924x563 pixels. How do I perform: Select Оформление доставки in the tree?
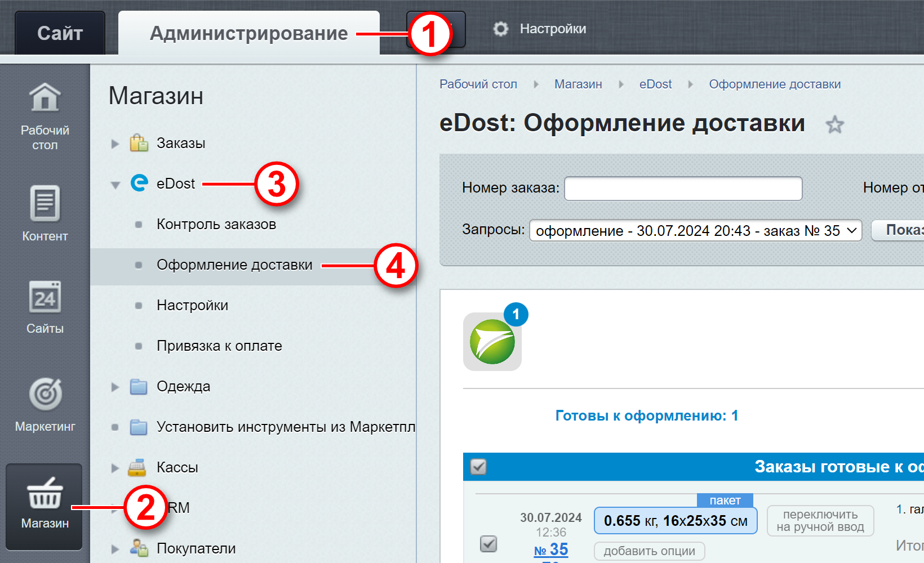tap(234, 265)
